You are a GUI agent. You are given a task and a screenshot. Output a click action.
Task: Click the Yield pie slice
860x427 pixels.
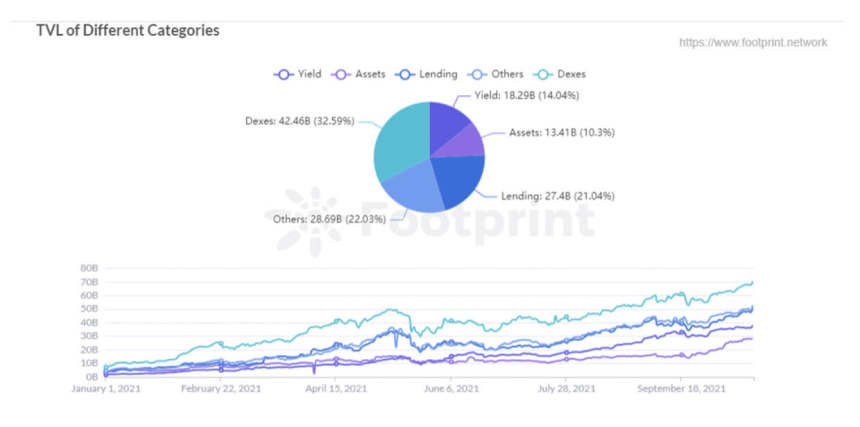(450, 124)
